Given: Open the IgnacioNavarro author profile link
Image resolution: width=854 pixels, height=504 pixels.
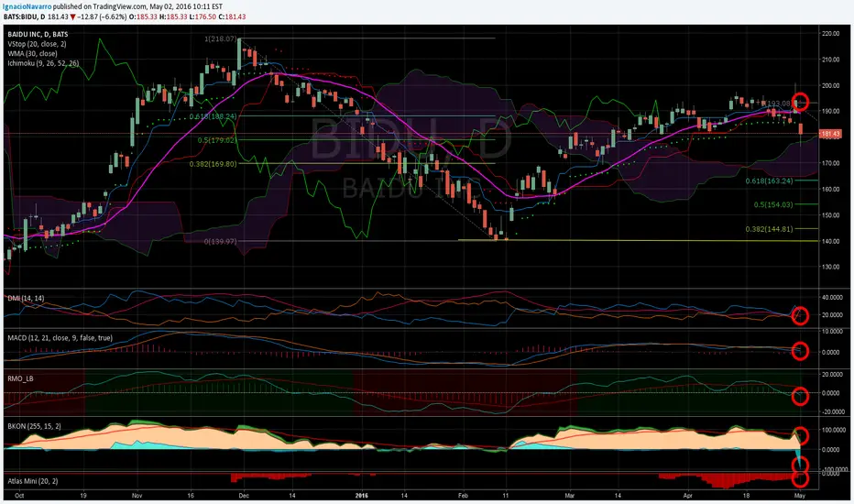Looking at the screenshot, I should [x=28, y=6].
